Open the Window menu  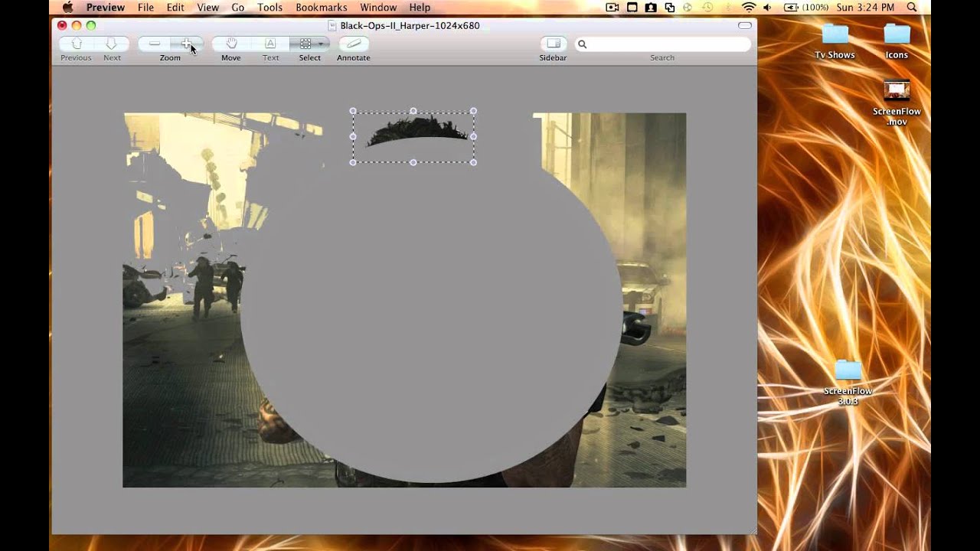coord(378,7)
